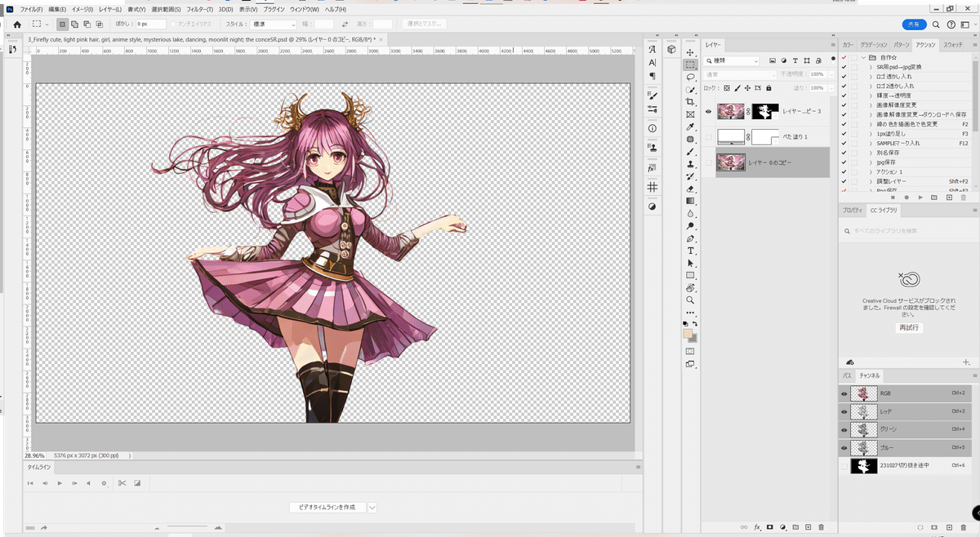The height and width of the screenshot is (537, 980).
Task: Show the ベタ塗り 1 layer
Action: coord(708,137)
